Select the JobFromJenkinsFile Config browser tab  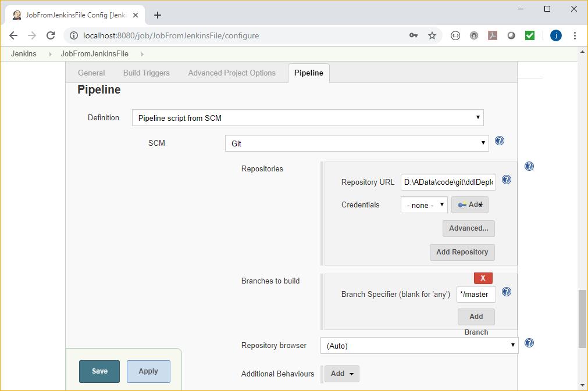point(75,15)
